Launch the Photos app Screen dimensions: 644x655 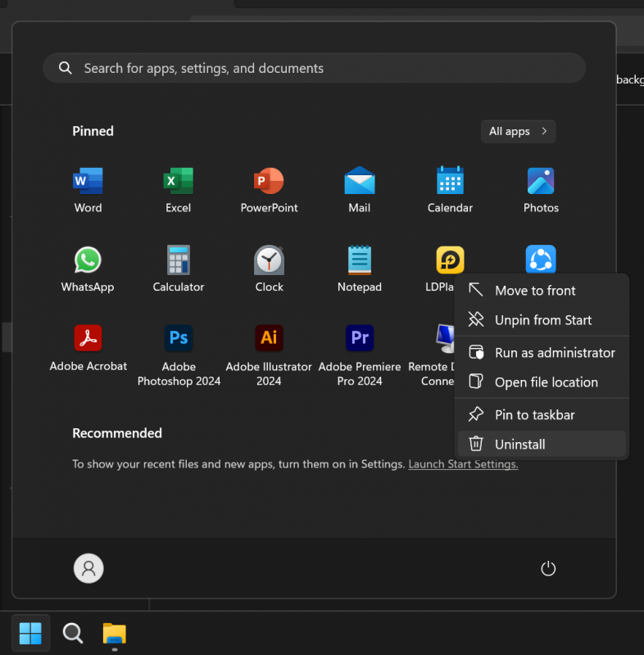click(x=541, y=190)
